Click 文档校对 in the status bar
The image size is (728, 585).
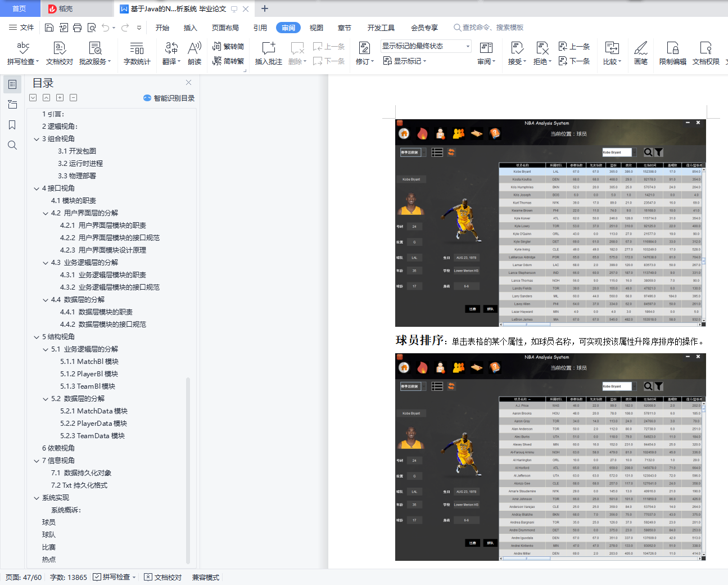163,577
